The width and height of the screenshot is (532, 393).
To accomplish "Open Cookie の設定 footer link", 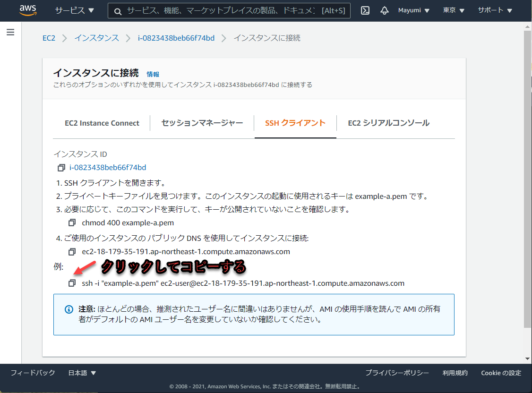I will tap(501, 373).
